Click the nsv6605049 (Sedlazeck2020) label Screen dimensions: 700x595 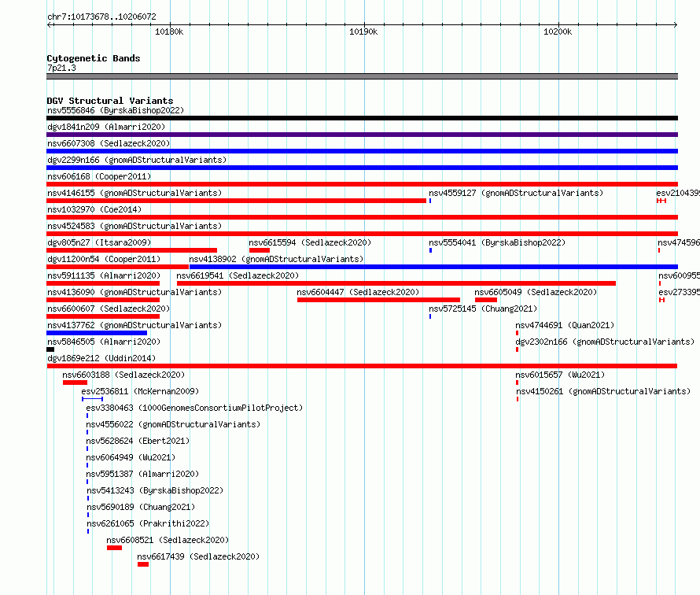coord(536,292)
